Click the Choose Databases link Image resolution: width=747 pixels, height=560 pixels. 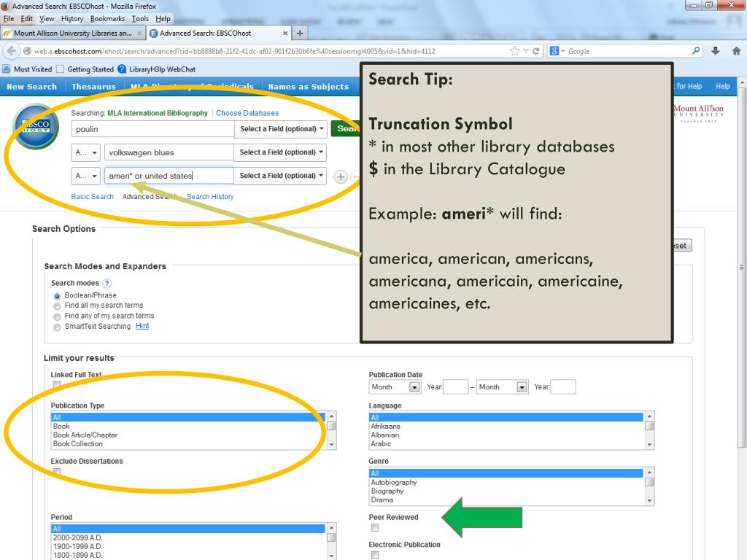pos(247,113)
